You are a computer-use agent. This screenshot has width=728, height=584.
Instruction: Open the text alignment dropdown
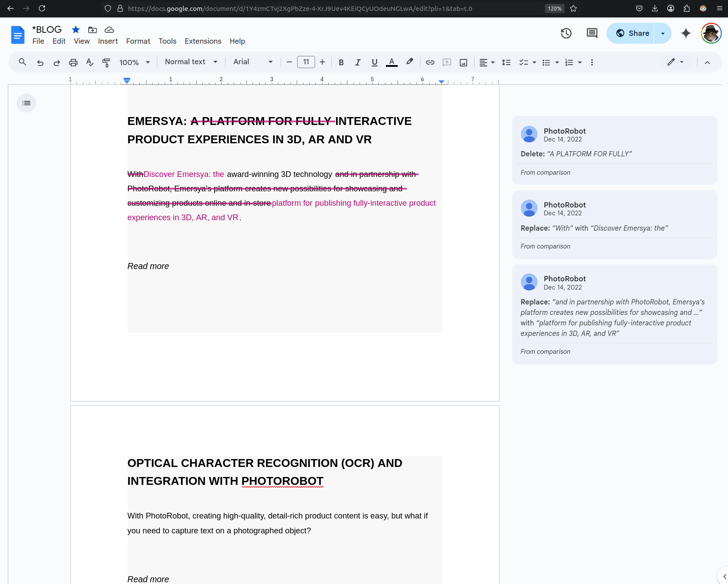pos(487,62)
